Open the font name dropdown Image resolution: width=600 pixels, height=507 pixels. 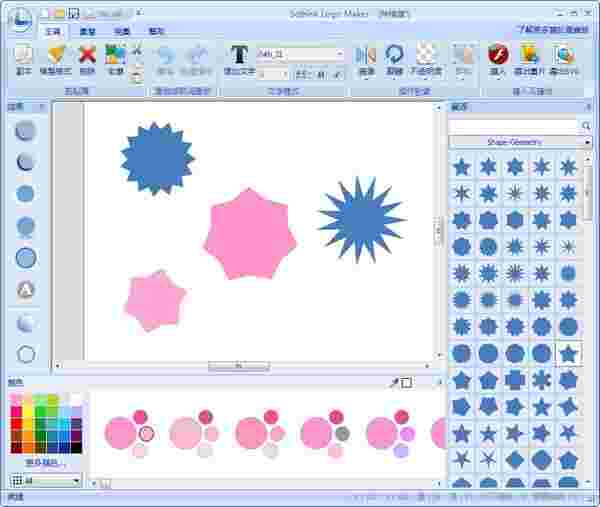click(x=339, y=54)
